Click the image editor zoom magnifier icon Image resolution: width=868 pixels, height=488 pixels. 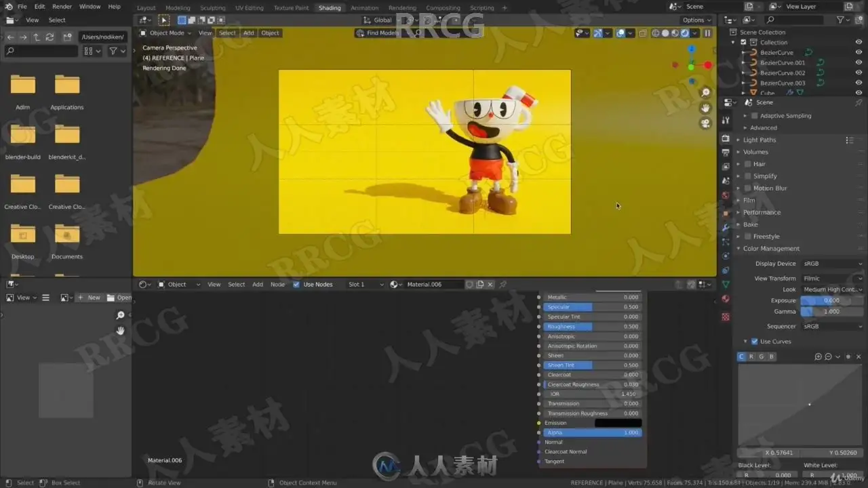tap(120, 315)
